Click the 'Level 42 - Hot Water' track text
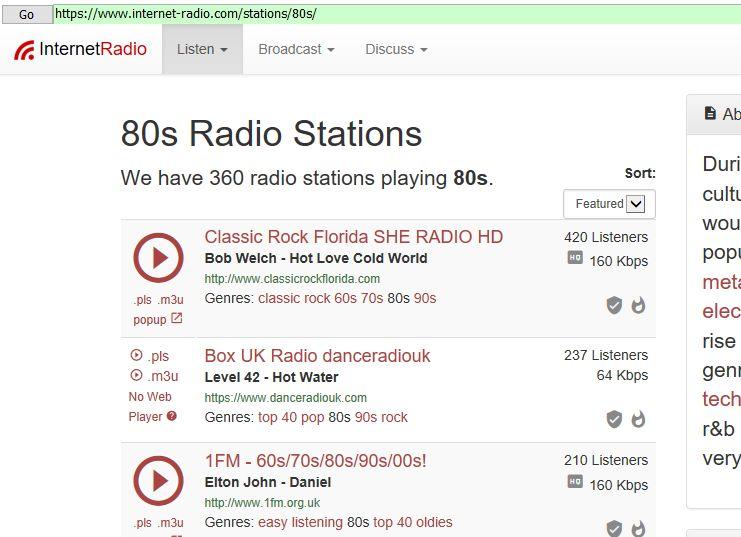741x537 pixels. coord(271,377)
